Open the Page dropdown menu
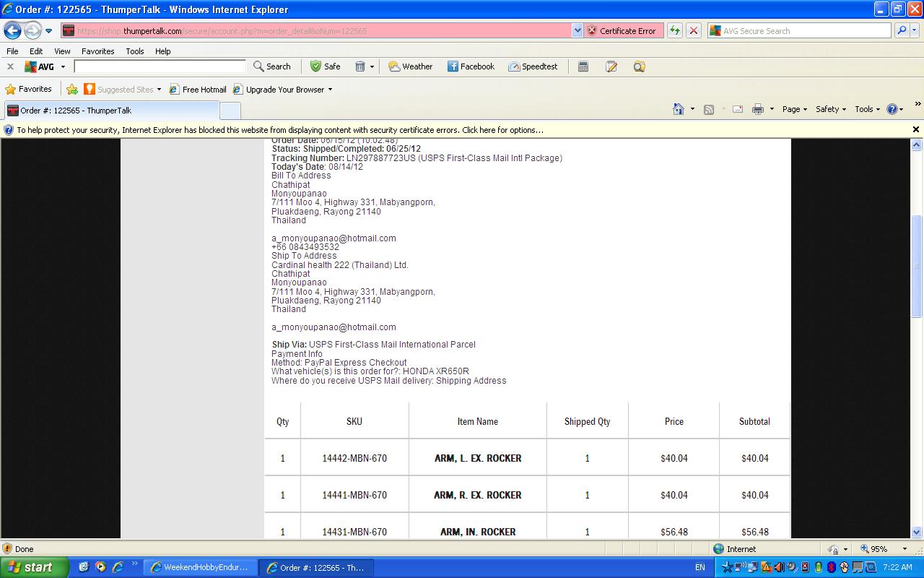This screenshot has height=578, width=924. coord(795,109)
